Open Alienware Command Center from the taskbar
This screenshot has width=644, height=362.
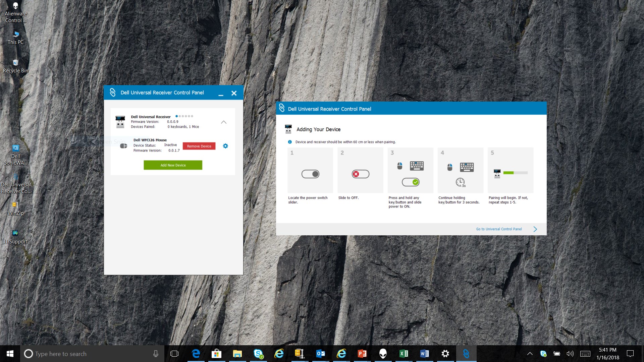(x=383, y=354)
